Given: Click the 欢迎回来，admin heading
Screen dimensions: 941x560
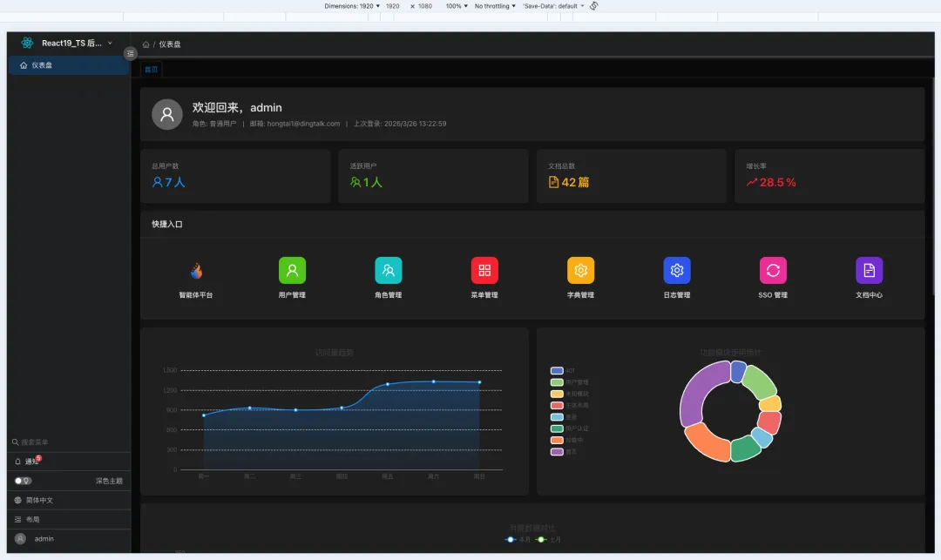Looking at the screenshot, I should pos(237,107).
